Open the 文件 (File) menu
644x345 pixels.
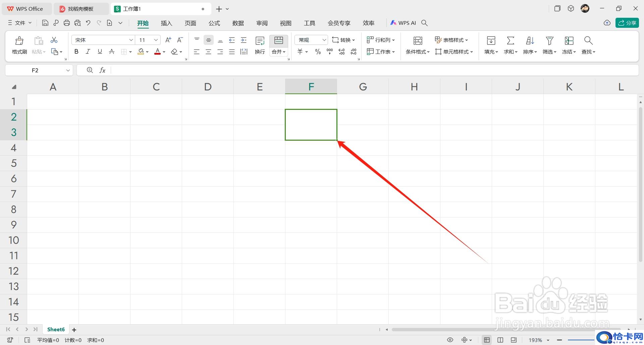20,23
